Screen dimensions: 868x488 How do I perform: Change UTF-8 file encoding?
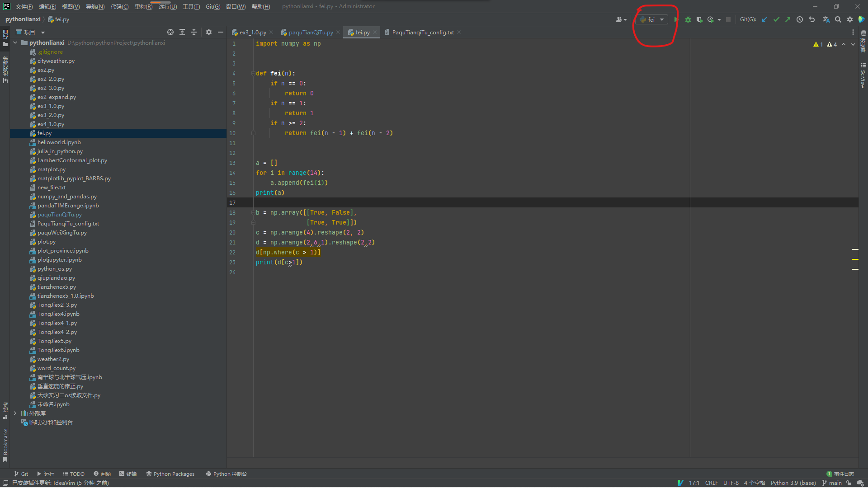coord(731,483)
